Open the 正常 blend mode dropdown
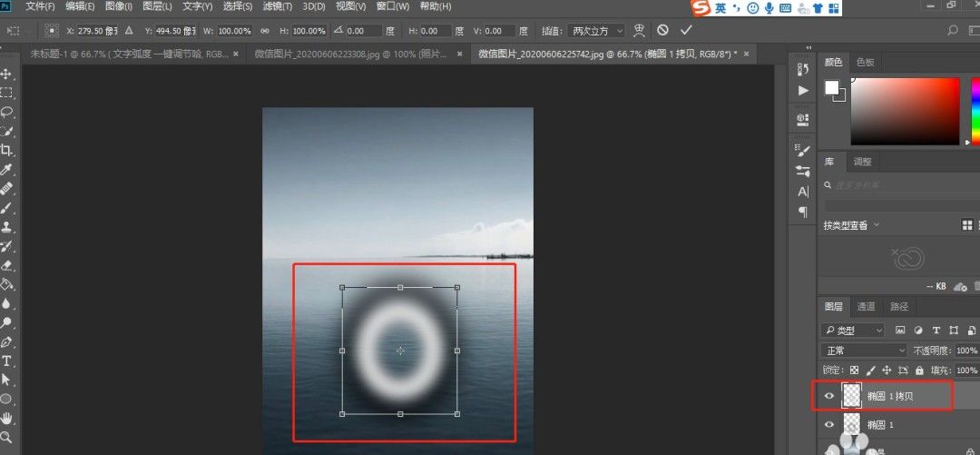The width and height of the screenshot is (980, 455). [864, 351]
